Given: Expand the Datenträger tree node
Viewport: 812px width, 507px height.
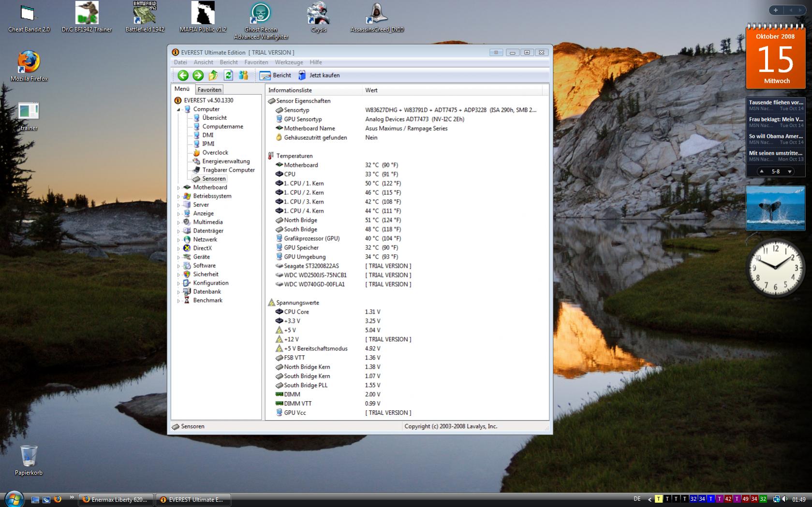Looking at the screenshot, I should tap(178, 231).
